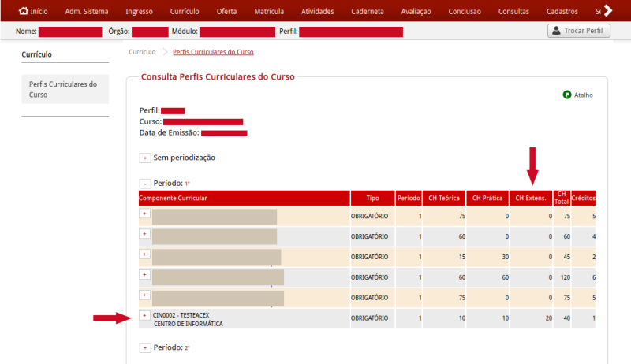Screen dimensions: 631x364
Task: Go to Início home icon
Action: click(24, 11)
